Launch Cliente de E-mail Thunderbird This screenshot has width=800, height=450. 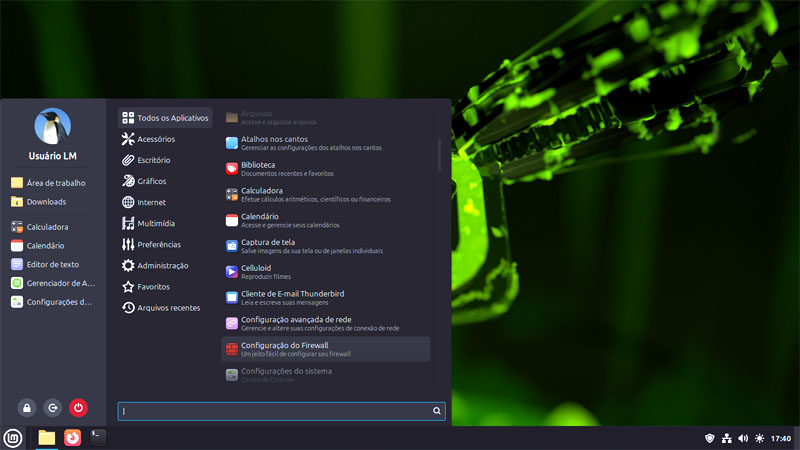tap(326, 297)
